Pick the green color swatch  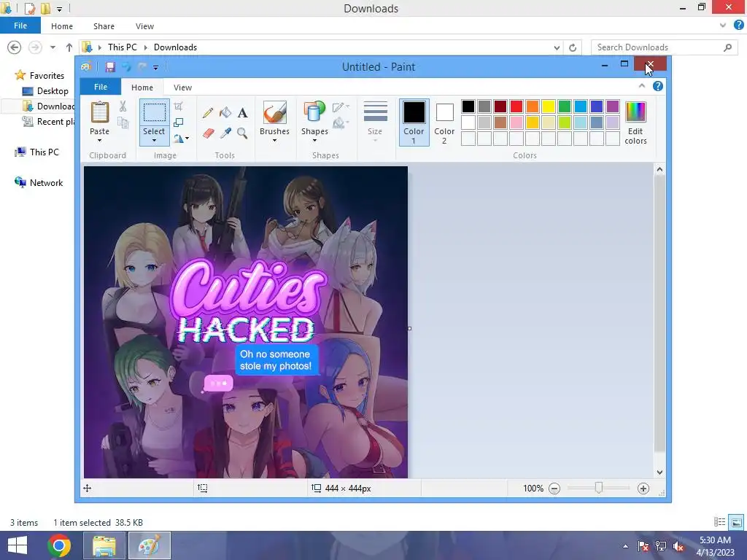[x=565, y=106]
